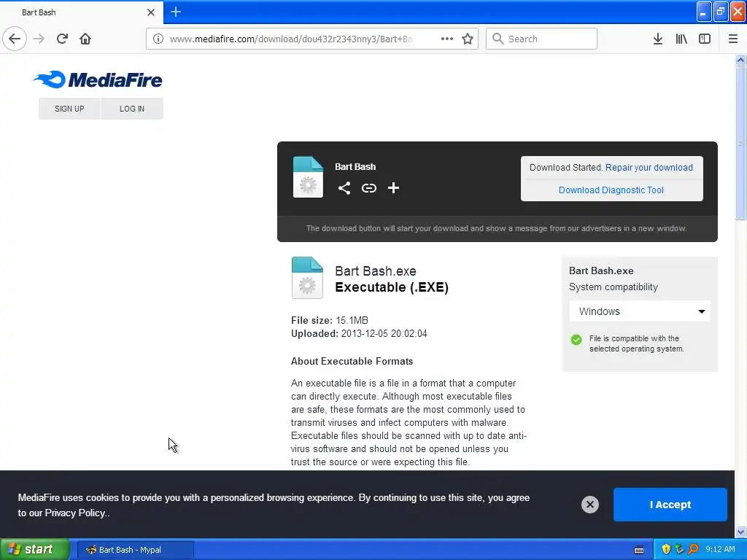Click the 'About Executable Formats' heading
Image resolution: width=747 pixels, height=560 pixels.
[x=352, y=361]
